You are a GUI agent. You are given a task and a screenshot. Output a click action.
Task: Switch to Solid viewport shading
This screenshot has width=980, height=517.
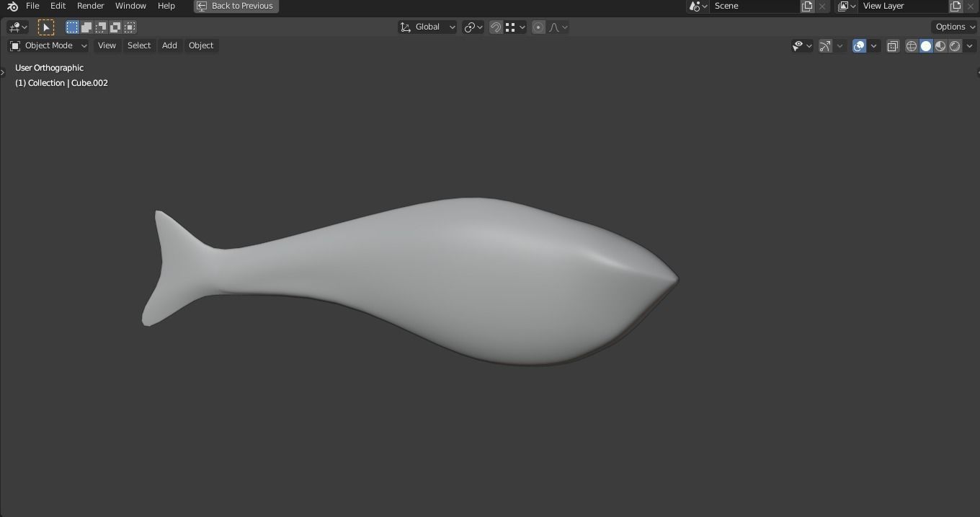[926, 46]
